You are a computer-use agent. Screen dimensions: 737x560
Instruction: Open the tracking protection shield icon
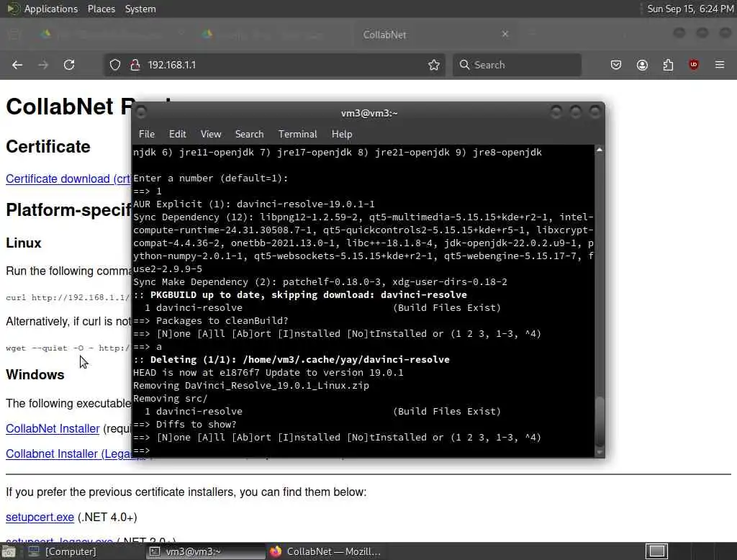pos(115,65)
